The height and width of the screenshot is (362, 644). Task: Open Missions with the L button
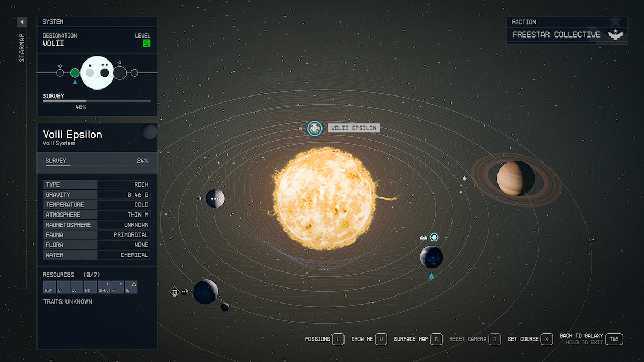point(338,339)
